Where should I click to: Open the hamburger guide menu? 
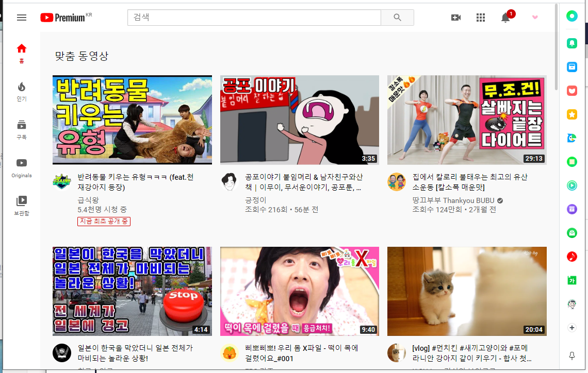click(x=22, y=18)
